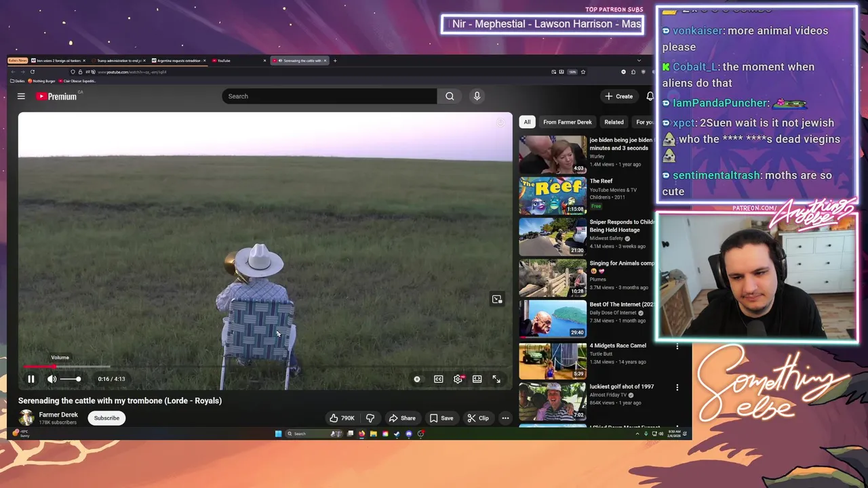Click the Create button
868x488 pixels.
[x=619, y=96]
